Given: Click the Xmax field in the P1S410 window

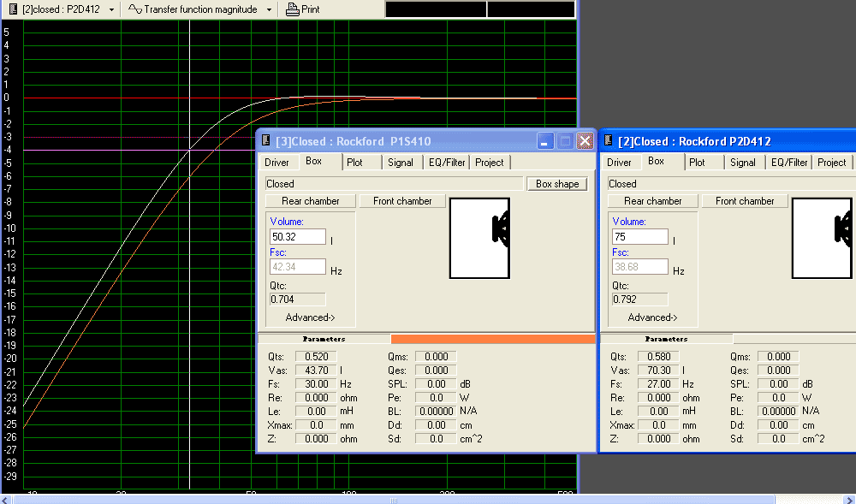Looking at the screenshot, I should [316, 425].
